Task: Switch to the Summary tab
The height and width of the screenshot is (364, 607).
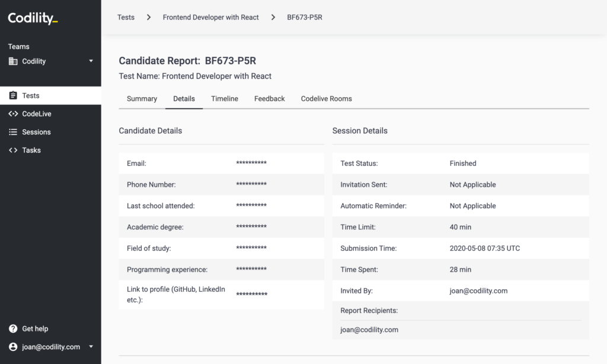Action: pos(142,98)
